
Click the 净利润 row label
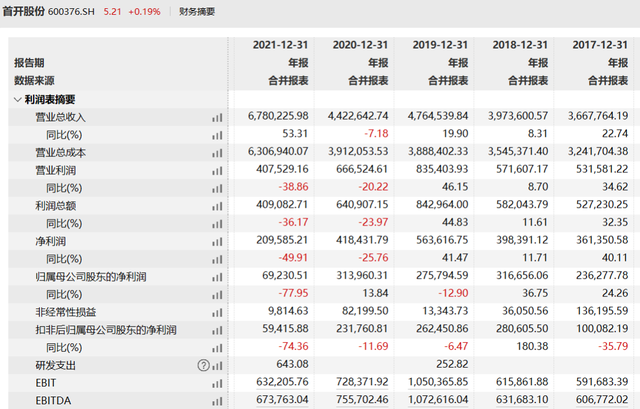click(x=50, y=242)
